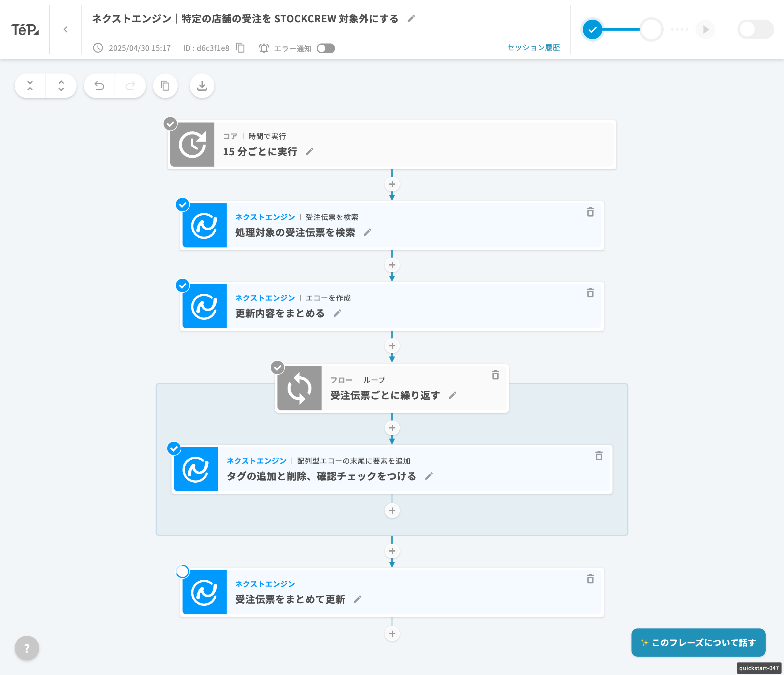Toggle check on 受注伝票を検索 step
784x675 pixels.
183,204
